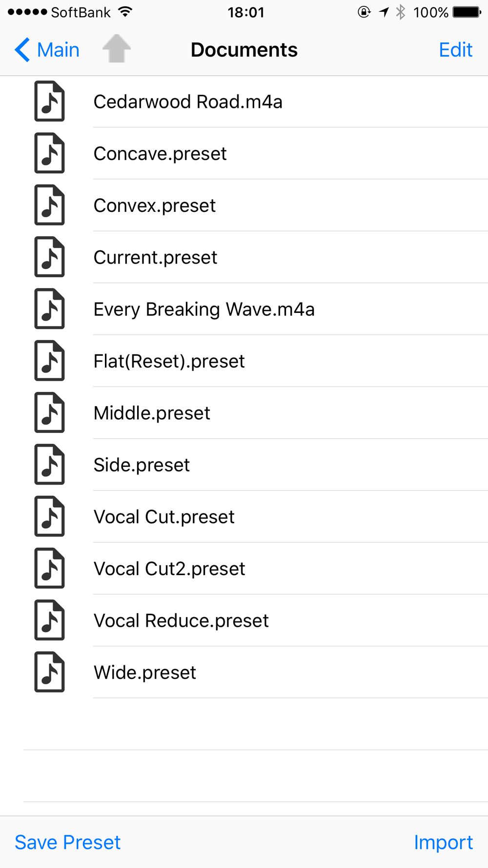The image size is (488, 868).
Task: Tap the Vocal Cut.preset file icon
Action: click(49, 517)
